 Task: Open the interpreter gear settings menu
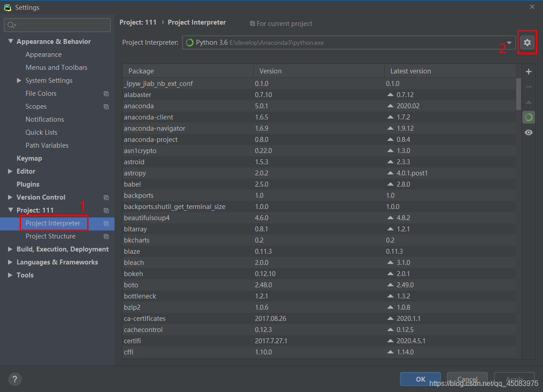point(527,43)
